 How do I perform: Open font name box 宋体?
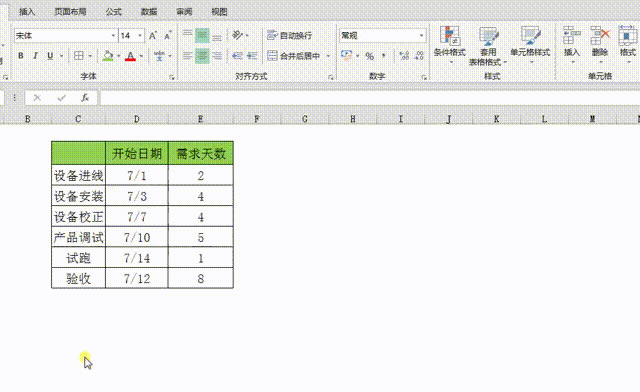pos(66,36)
